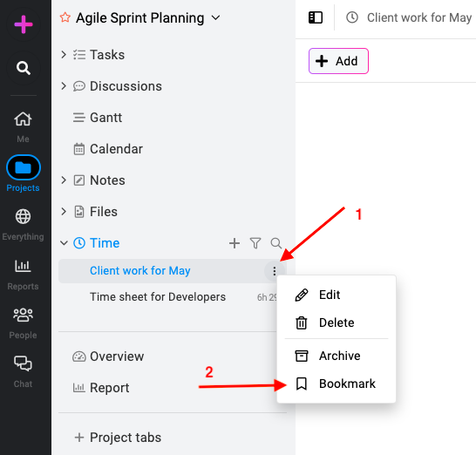This screenshot has width=476, height=455.
Task: Click the pink plus quick-add icon
Action: 24,24
